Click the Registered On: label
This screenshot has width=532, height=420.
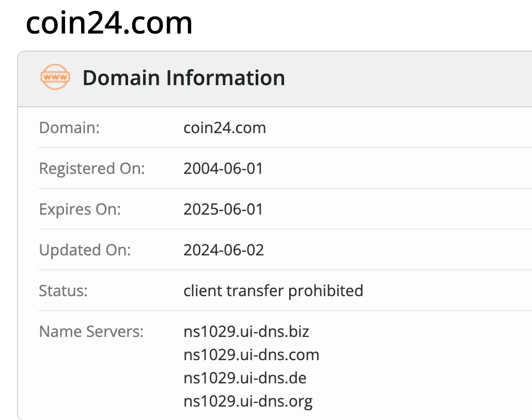pos(92,169)
